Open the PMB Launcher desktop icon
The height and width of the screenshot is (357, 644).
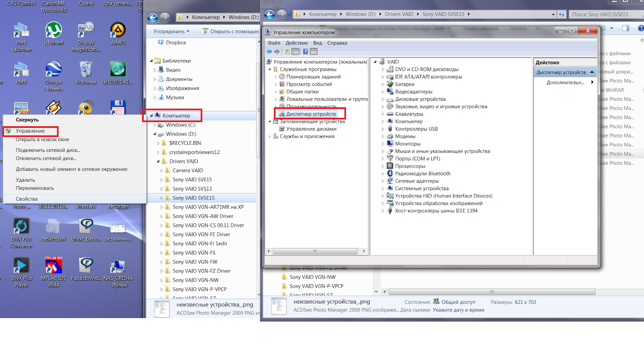(21, 37)
